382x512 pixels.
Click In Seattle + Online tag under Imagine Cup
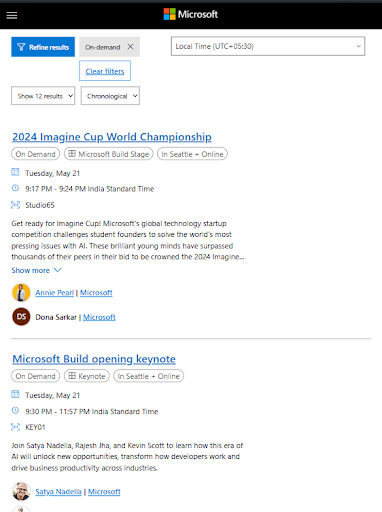[192, 154]
